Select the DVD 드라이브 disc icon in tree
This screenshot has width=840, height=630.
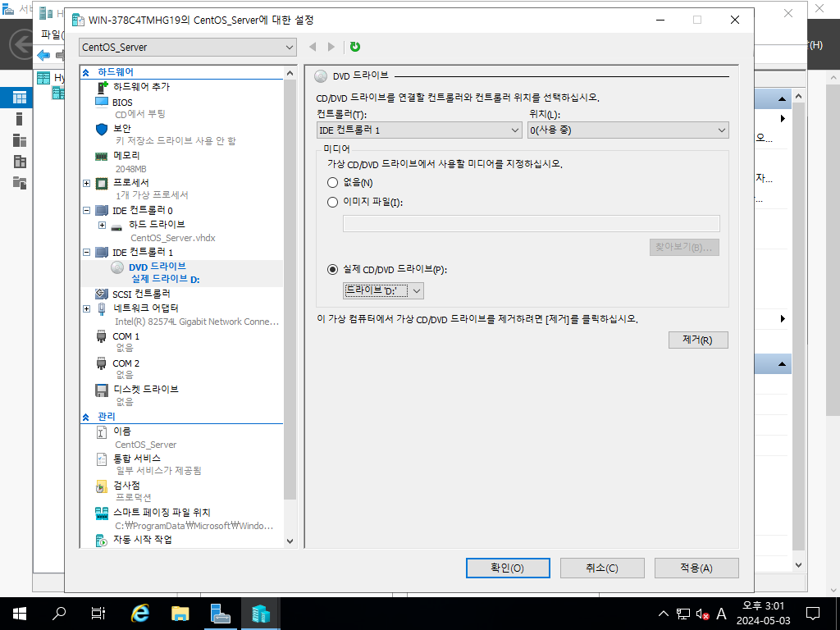coord(117,267)
